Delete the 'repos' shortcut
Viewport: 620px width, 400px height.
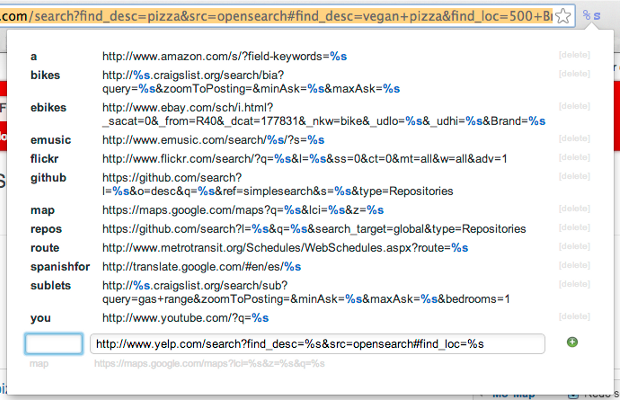(x=575, y=228)
